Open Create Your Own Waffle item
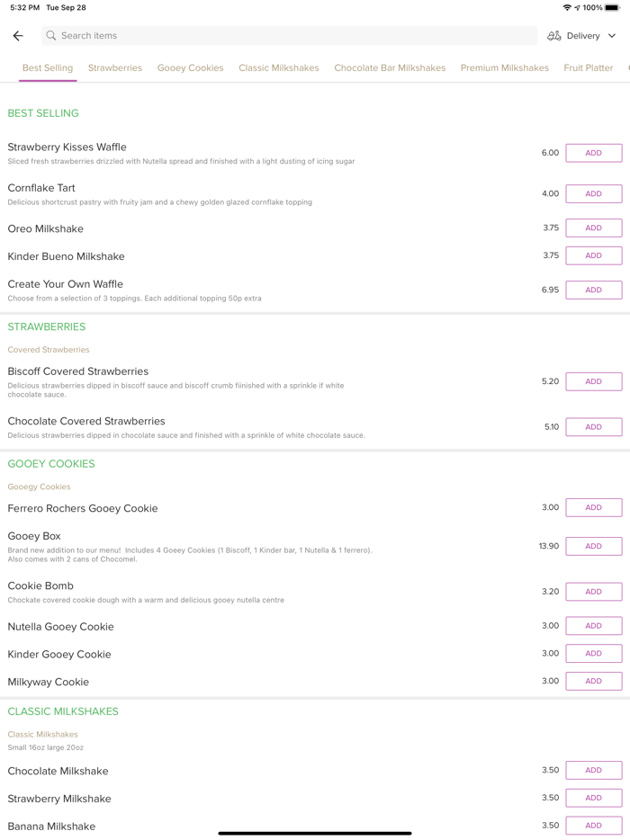This screenshot has width=630, height=840. click(x=66, y=284)
